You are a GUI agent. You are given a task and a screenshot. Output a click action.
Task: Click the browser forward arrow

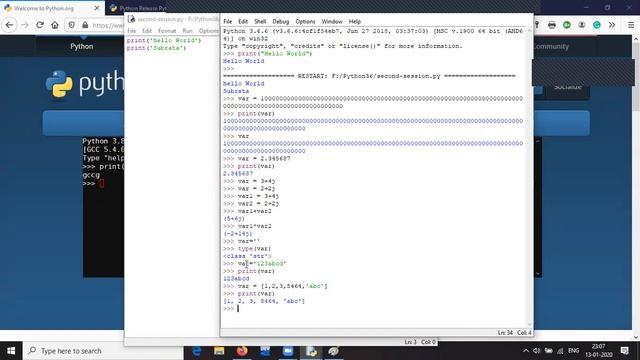pos(25,25)
